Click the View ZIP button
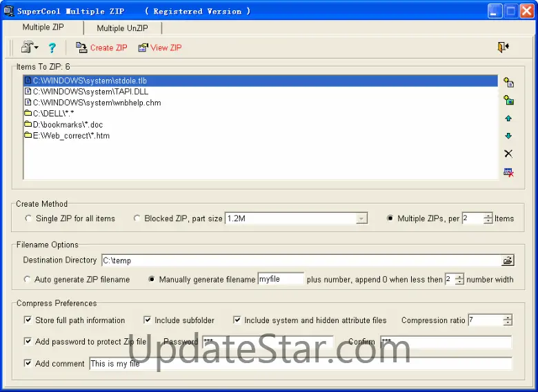This screenshot has height=392, width=538. coord(160,48)
